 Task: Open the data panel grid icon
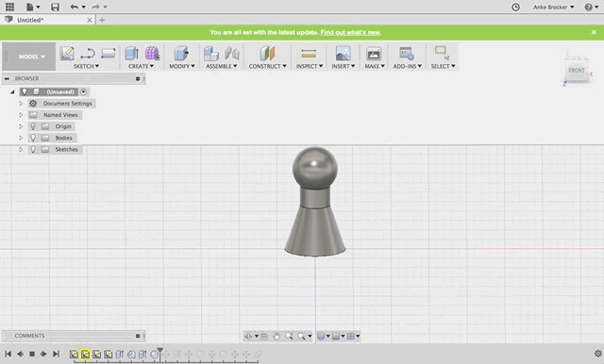(x=9, y=7)
